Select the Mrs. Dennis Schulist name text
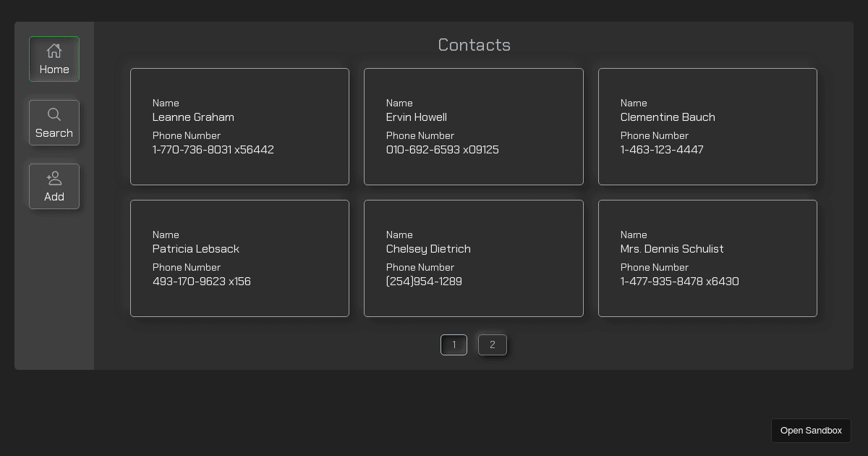This screenshot has width=868, height=456. click(672, 249)
